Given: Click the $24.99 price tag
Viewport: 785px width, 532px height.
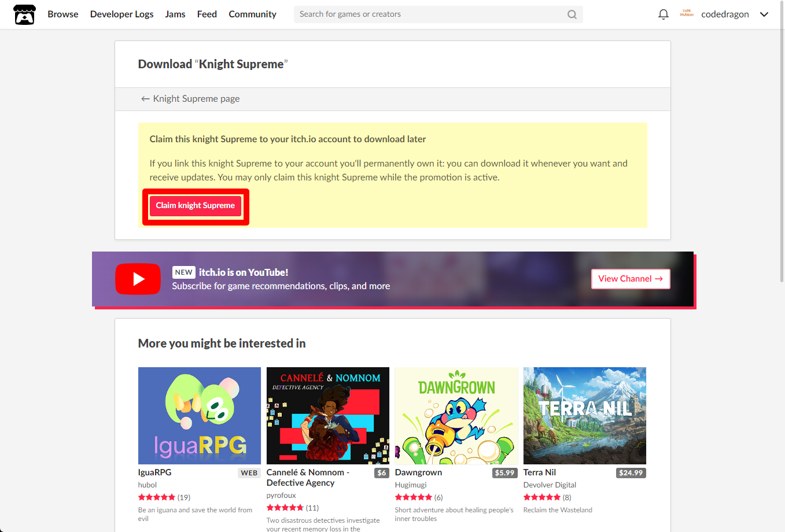Looking at the screenshot, I should pos(631,473).
